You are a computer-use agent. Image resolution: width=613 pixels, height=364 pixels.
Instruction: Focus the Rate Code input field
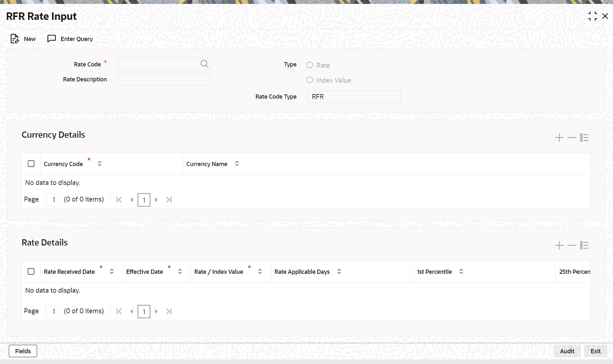coord(164,64)
